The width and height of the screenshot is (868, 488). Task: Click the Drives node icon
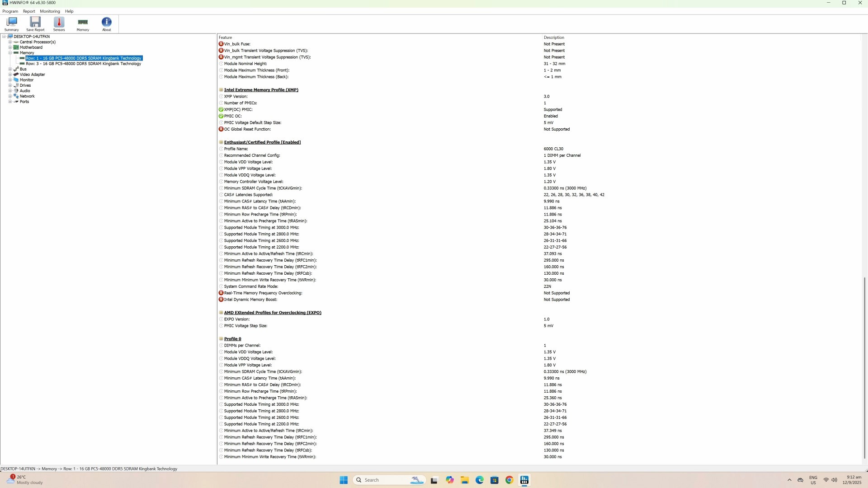[x=16, y=85]
